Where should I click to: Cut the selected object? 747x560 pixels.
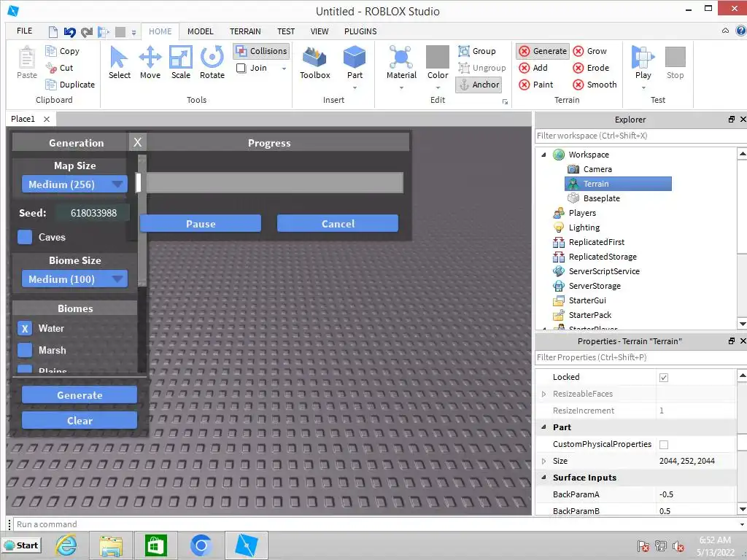click(x=60, y=68)
